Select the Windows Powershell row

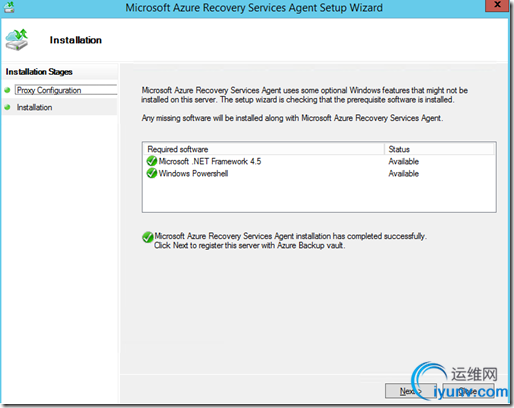click(319, 173)
